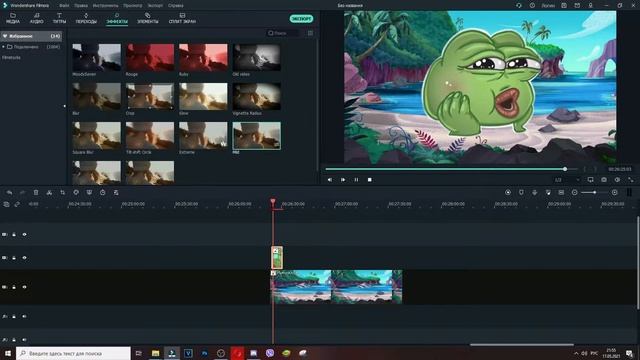Toggle lock on the top empty video track

tap(14, 234)
